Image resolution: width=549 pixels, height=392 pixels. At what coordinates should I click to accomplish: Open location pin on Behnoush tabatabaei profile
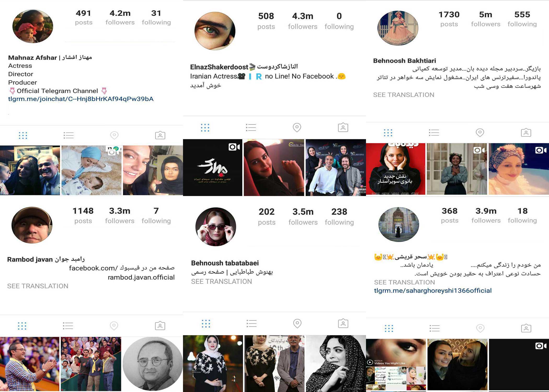[297, 324]
